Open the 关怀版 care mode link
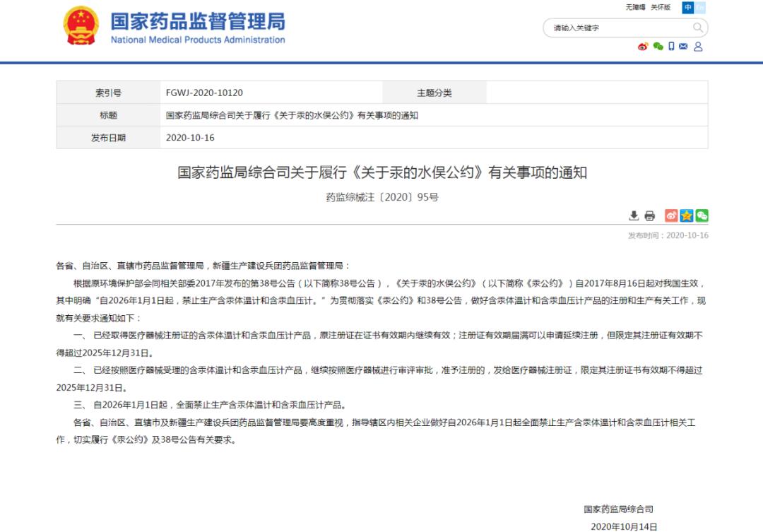 pyautogui.click(x=661, y=8)
